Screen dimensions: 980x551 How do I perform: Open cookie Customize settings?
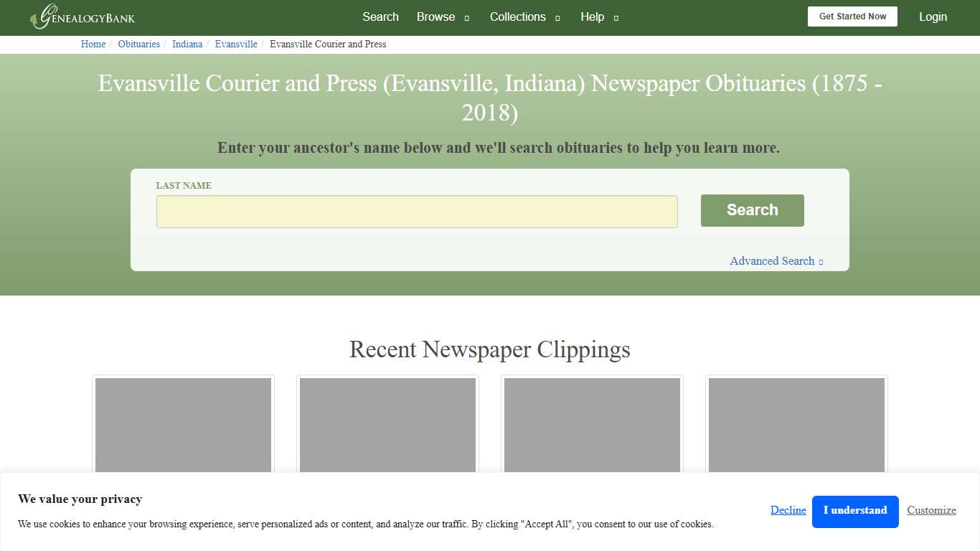(931, 510)
